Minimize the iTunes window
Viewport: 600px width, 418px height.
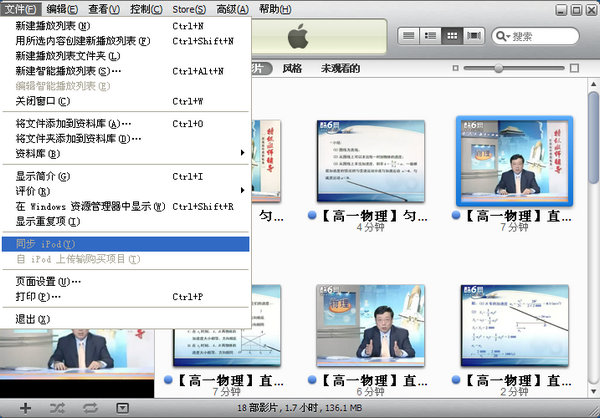(x=561, y=10)
